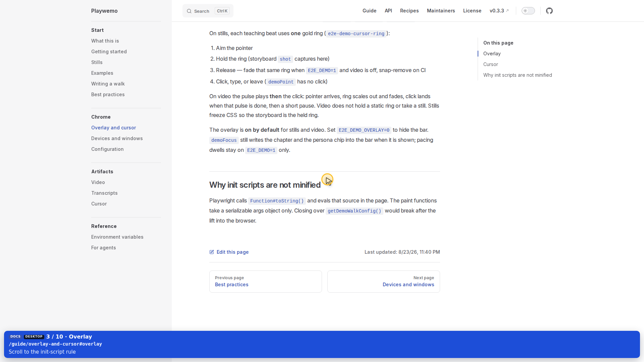The height and width of the screenshot is (362, 644).
Task: Click the shot code text
Action: pos(285,59)
